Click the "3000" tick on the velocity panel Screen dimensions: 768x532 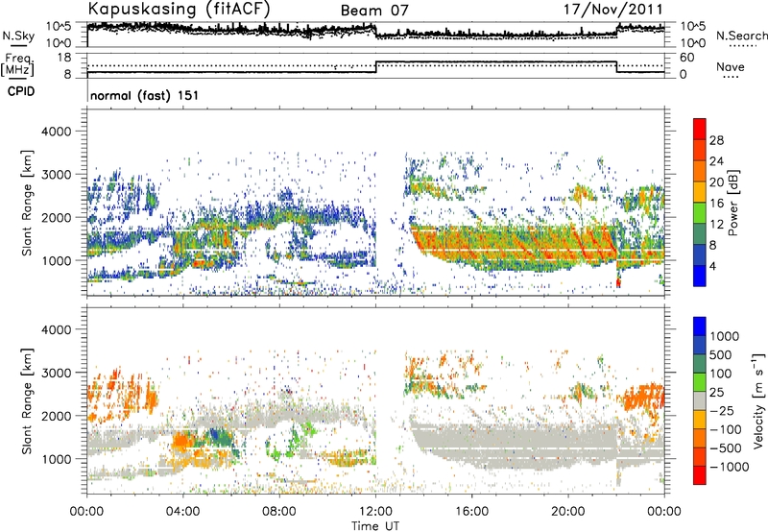59,373
